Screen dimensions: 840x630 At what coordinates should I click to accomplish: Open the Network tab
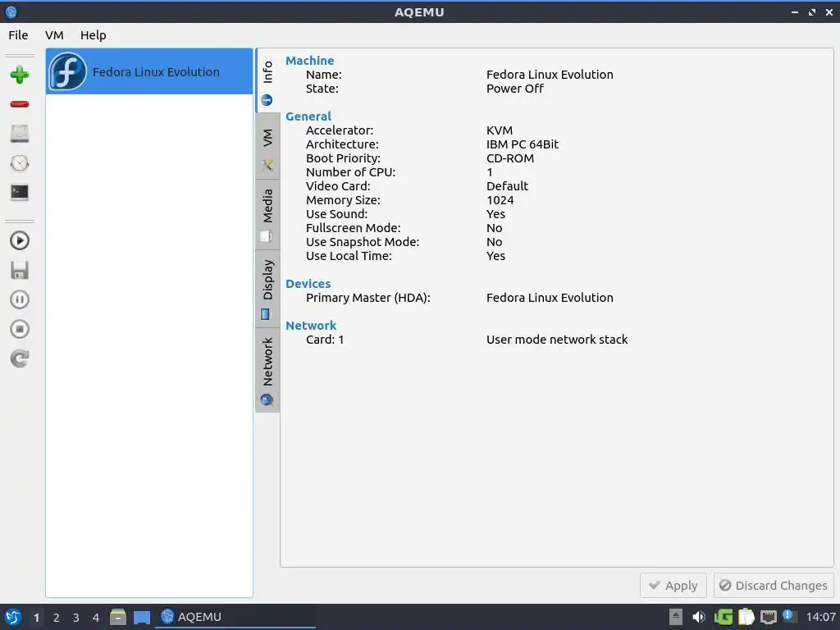click(267, 370)
